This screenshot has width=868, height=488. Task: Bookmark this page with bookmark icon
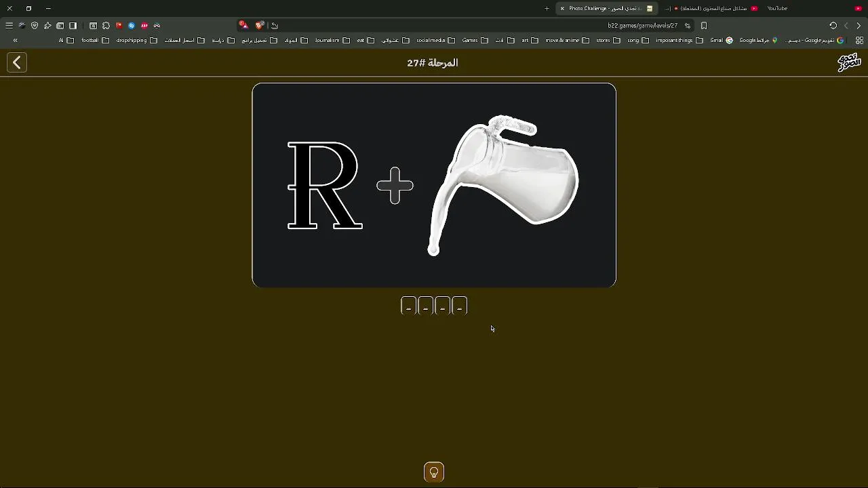tap(704, 26)
